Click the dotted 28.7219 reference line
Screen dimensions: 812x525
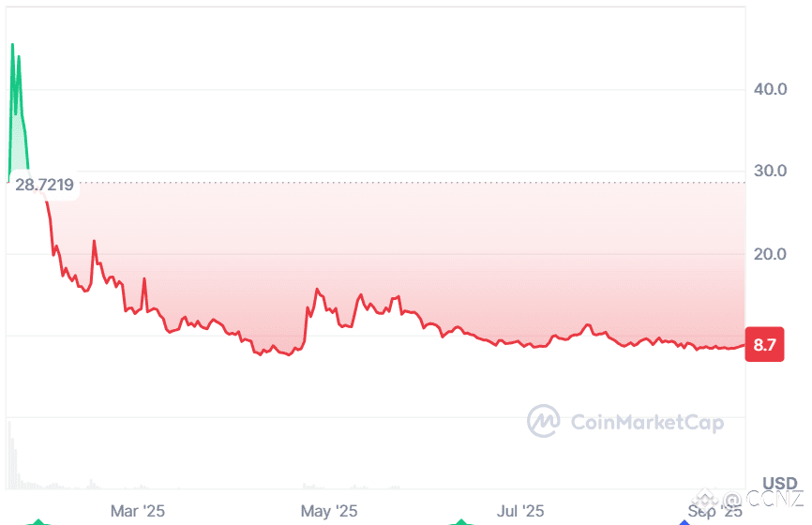pyautogui.click(x=413, y=183)
